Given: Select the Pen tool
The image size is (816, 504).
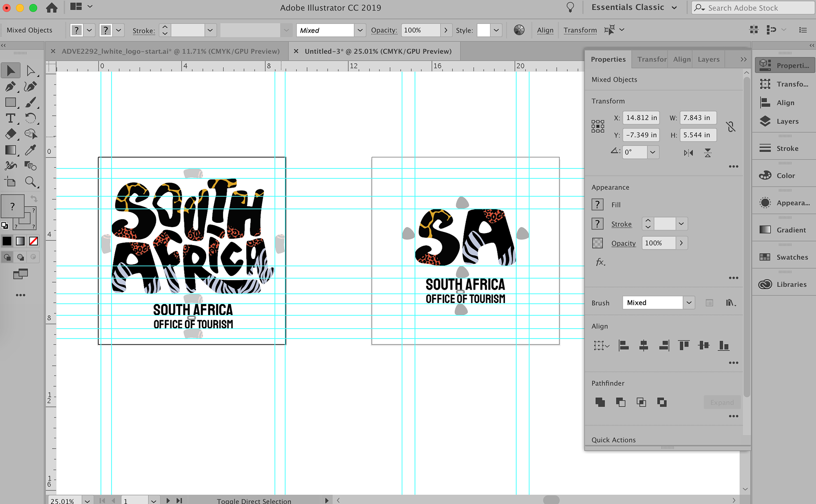Looking at the screenshot, I should click(11, 87).
